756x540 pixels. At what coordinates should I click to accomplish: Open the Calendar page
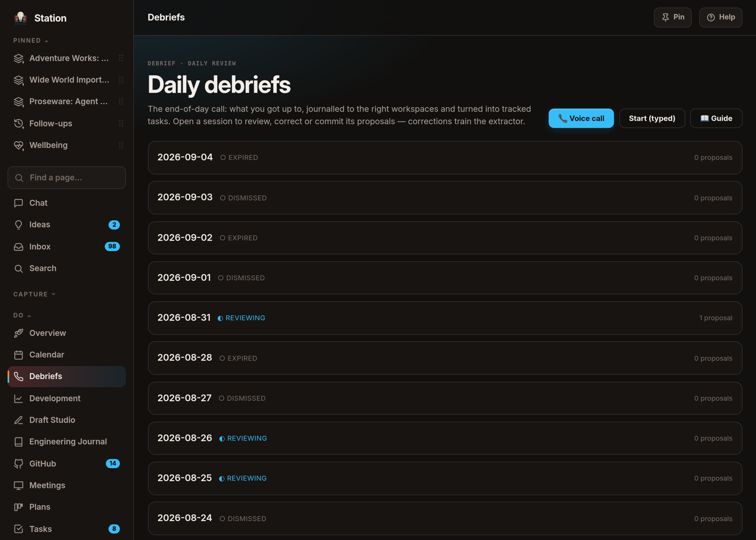click(x=66, y=355)
